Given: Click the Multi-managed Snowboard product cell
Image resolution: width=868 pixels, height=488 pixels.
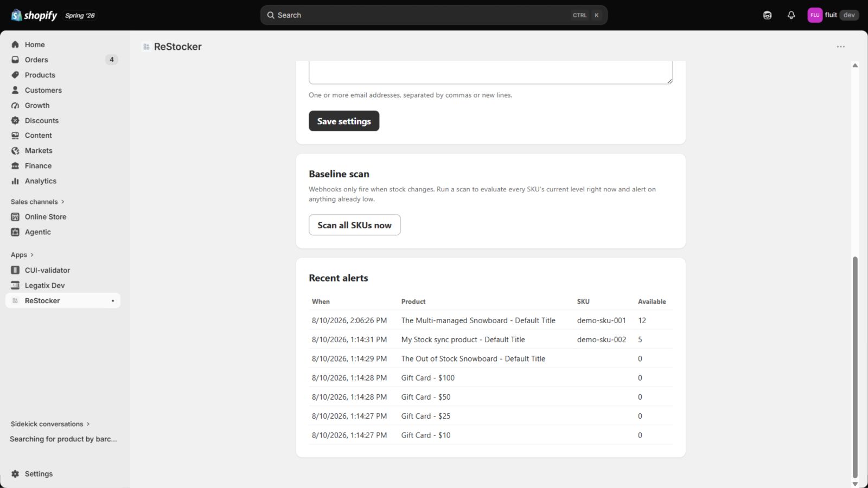Looking at the screenshot, I should coord(478,320).
